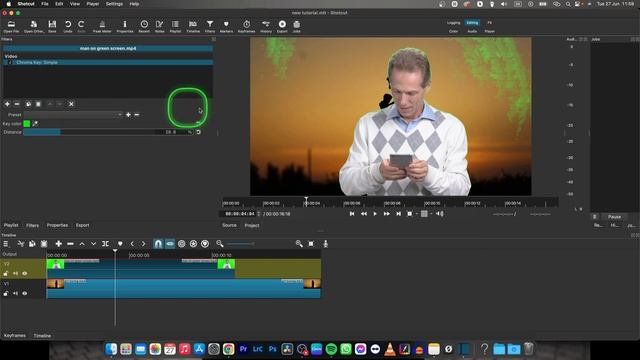Copy the filters
Viewport: 640px width, 360px height.
point(28,104)
